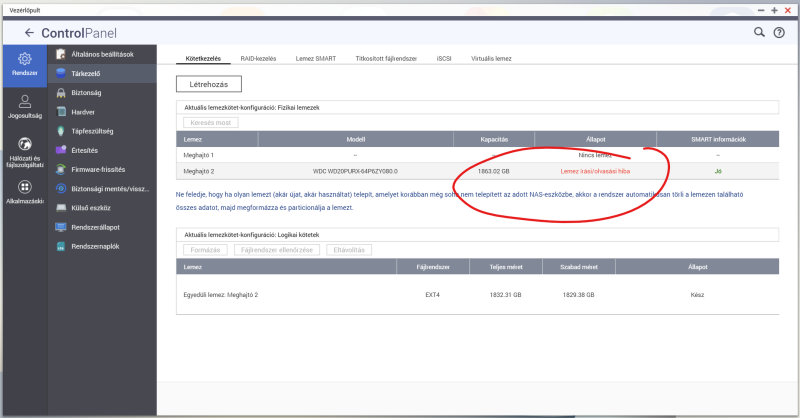Screen dimensions: 800x418
Task: Maximize the Vezérlőpult window with plus
Action: coord(774,10)
